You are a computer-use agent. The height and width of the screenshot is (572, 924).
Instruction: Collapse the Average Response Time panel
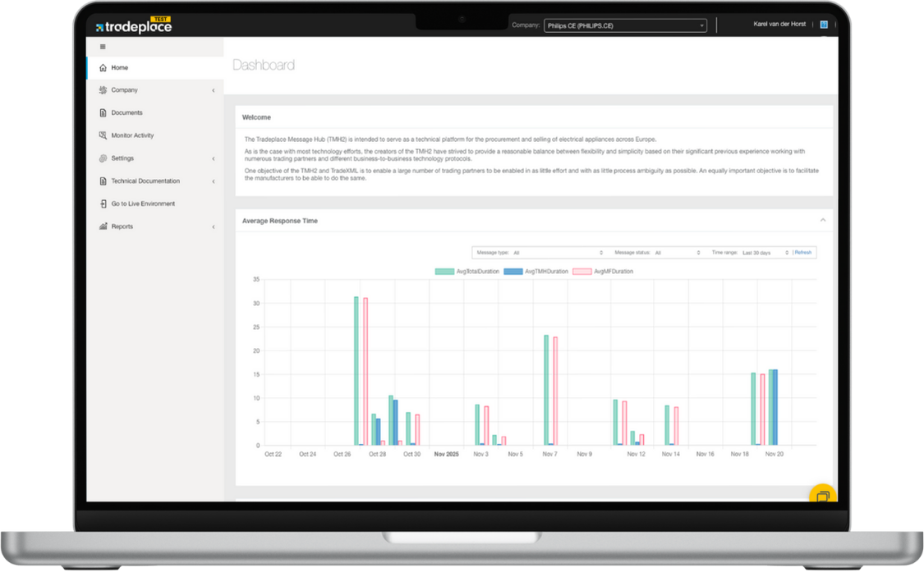(x=822, y=221)
